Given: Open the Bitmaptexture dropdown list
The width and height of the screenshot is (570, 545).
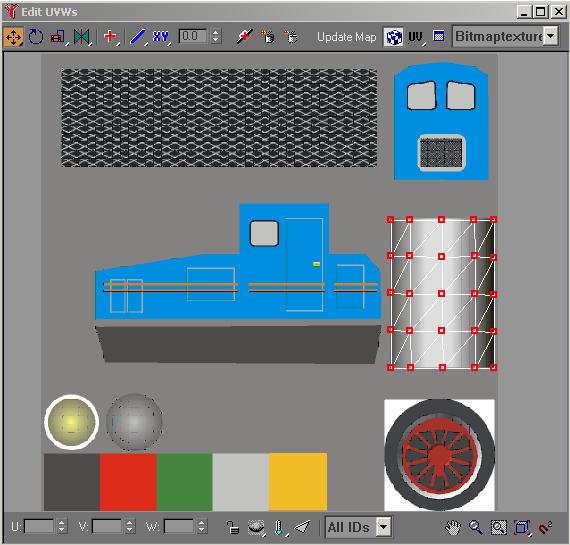Looking at the screenshot, I should (551, 36).
